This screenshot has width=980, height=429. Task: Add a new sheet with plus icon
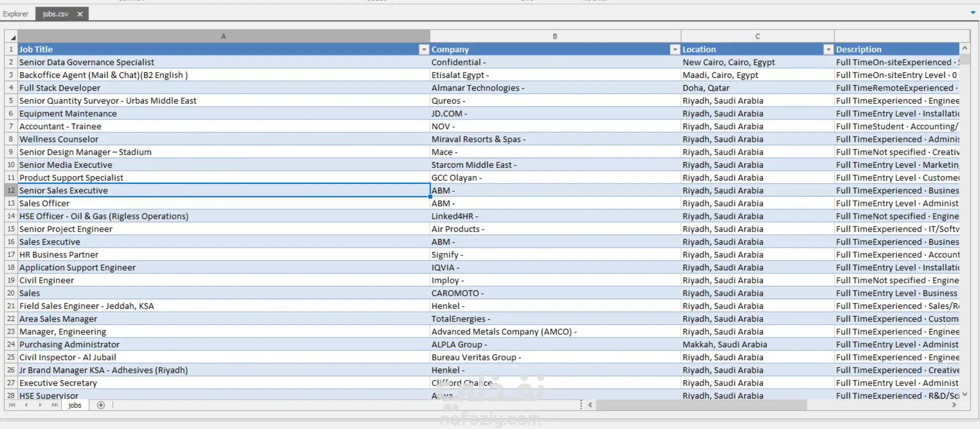tap(101, 405)
